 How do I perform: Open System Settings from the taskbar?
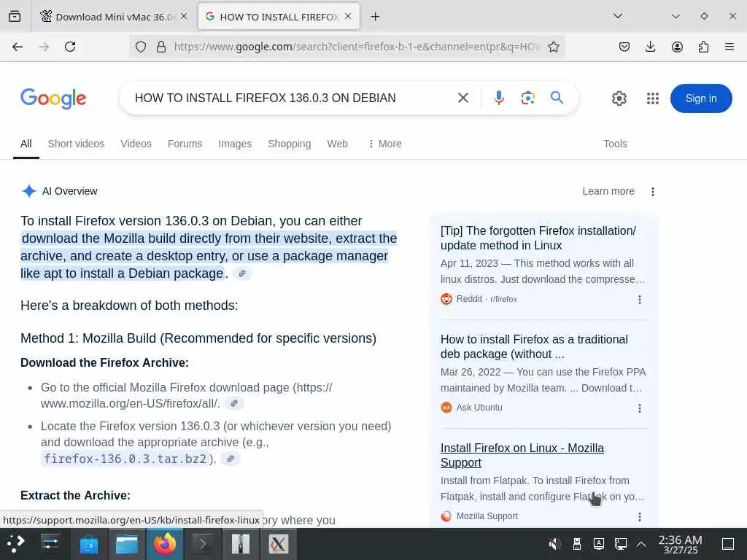50,544
